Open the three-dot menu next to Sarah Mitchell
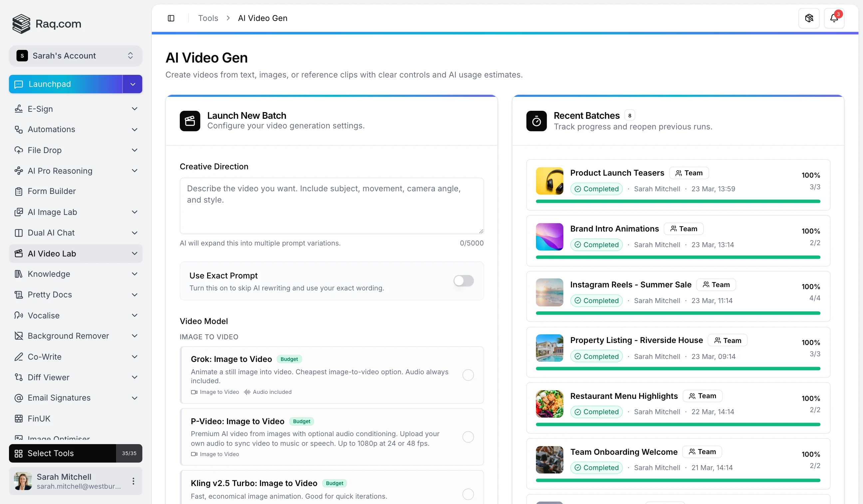 [133, 481]
